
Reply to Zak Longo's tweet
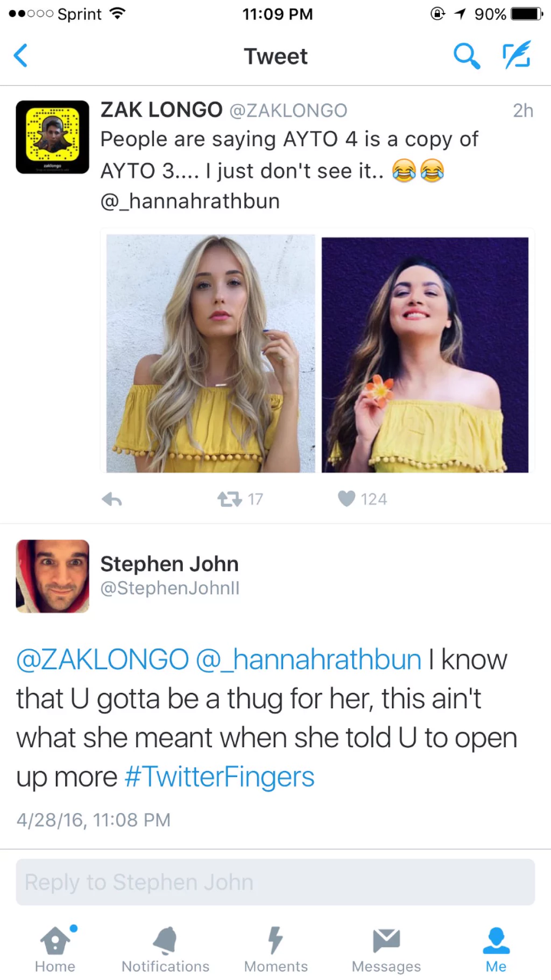112,499
